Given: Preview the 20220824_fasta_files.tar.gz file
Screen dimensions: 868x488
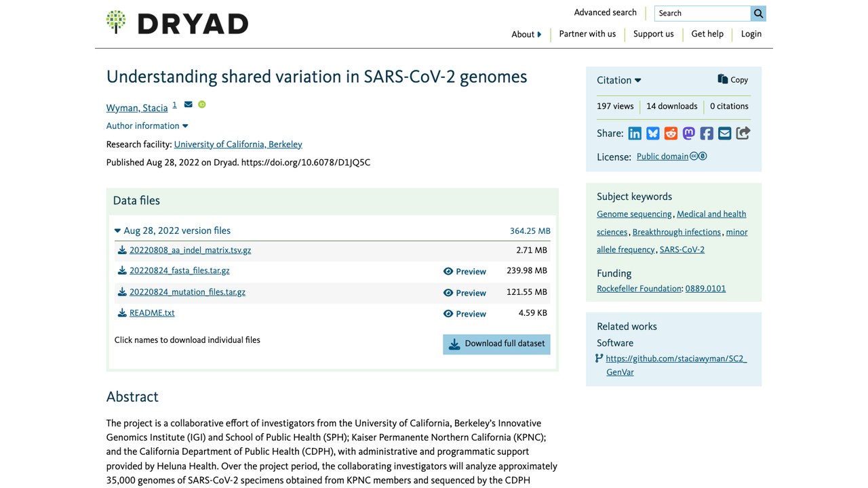Looking at the screenshot, I should click(x=465, y=271).
